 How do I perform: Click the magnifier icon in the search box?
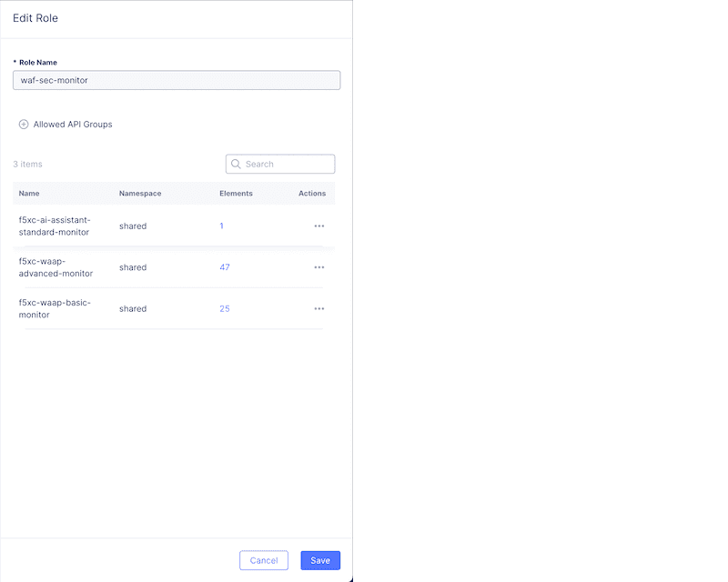236,165
